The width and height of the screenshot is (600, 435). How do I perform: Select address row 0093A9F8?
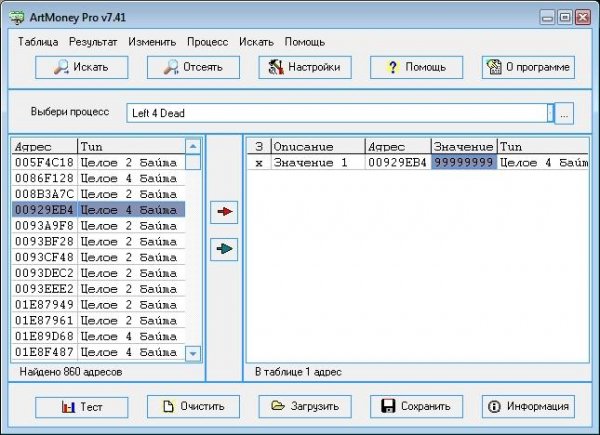98,226
